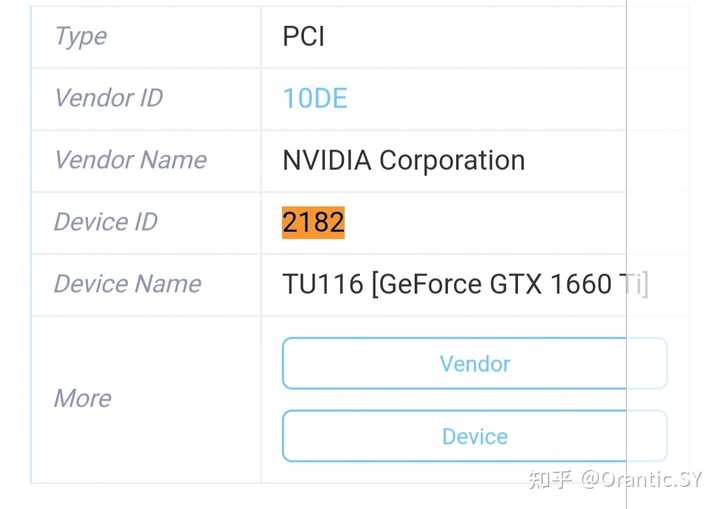Screen dimensions: 720x509
Task: Click the More row label
Action: coord(83,398)
